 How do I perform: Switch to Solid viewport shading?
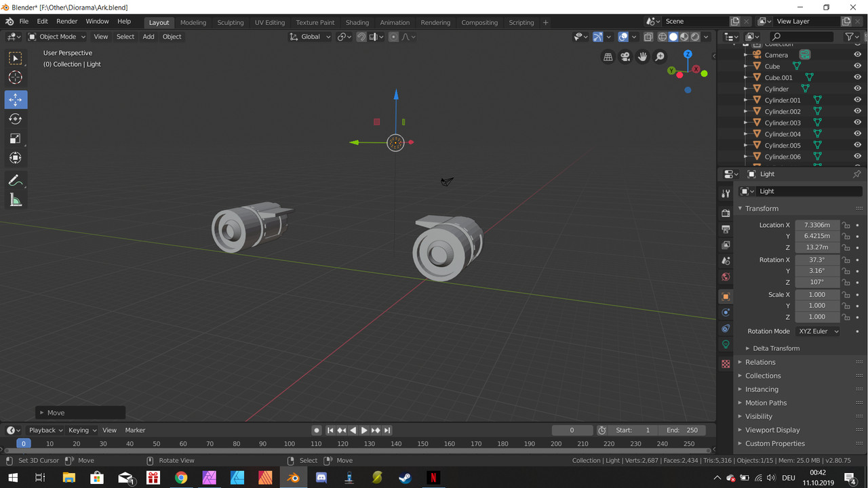point(673,37)
